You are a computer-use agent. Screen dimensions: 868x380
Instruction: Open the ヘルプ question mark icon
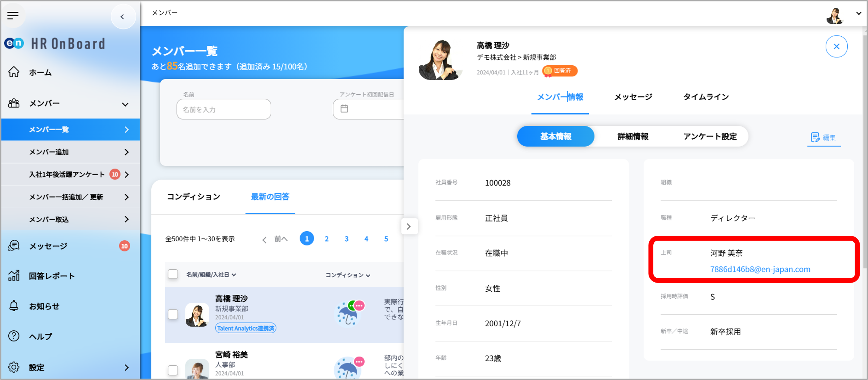(14, 336)
